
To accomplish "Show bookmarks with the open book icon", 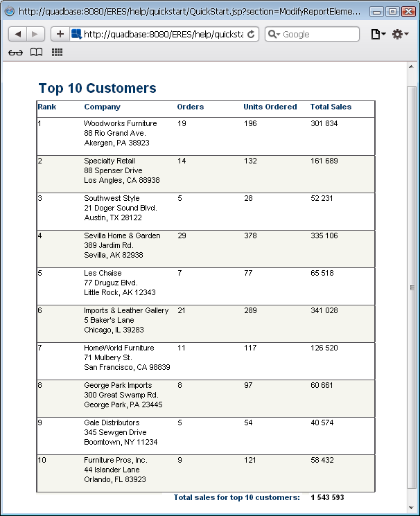I will click(36, 52).
